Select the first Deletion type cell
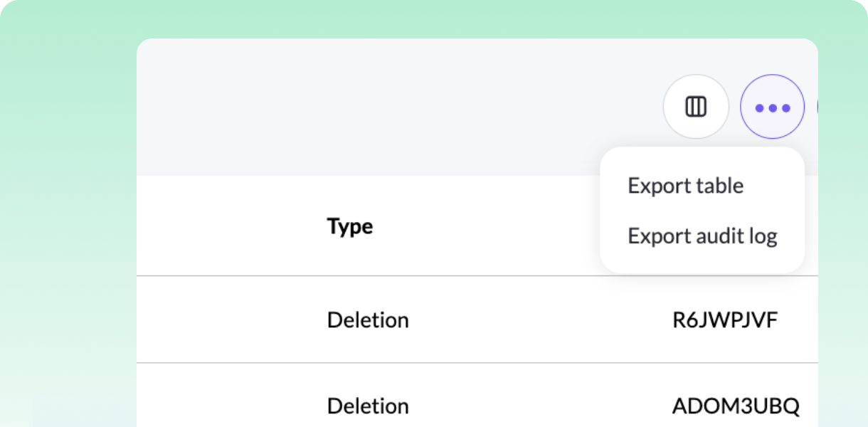Screen dimensions: 868x427 click(x=368, y=320)
